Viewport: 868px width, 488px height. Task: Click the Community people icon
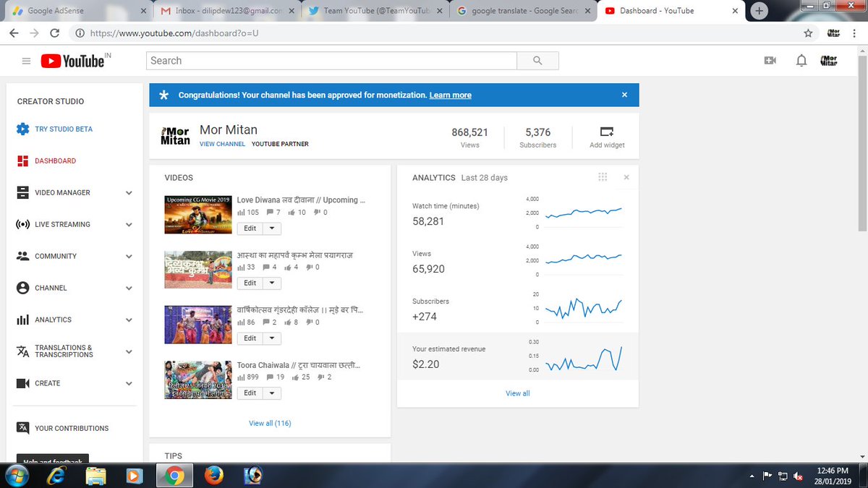coord(22,256)
